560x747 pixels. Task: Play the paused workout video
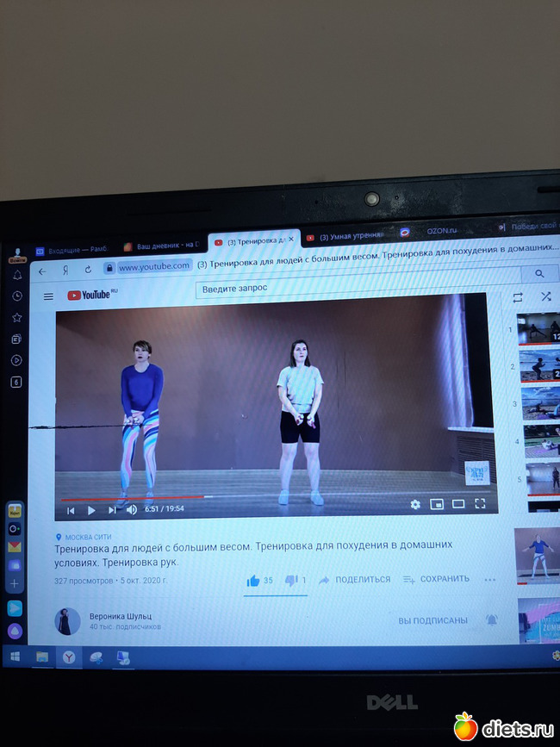pyautogui.click(x=91, y=510)
